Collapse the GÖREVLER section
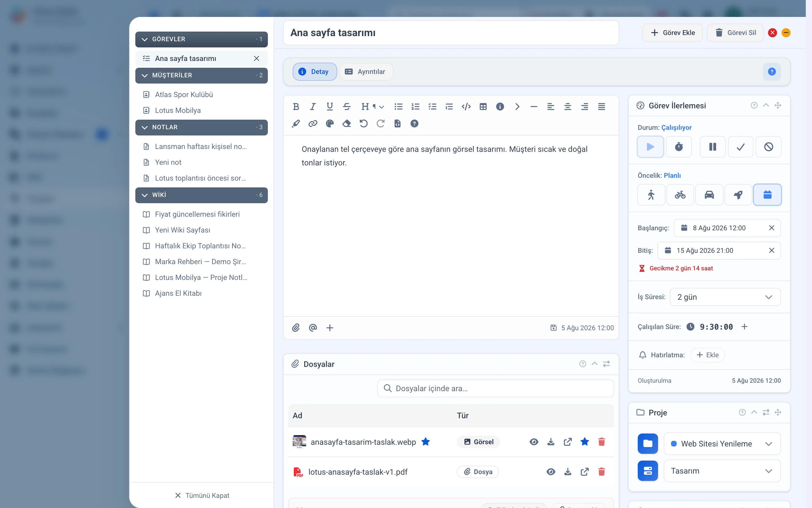The image size is (812, 508). (201, 39)
